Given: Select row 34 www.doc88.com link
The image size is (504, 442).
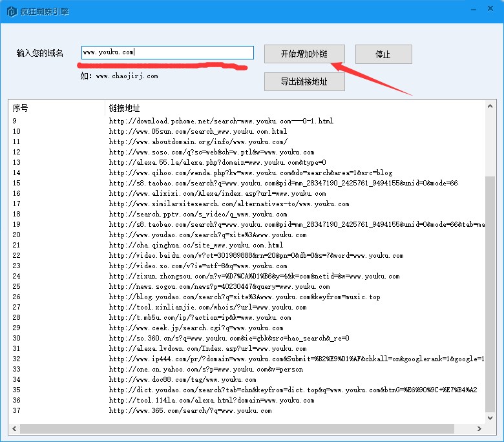Looking at the screenshot, I should coord(182,379).
